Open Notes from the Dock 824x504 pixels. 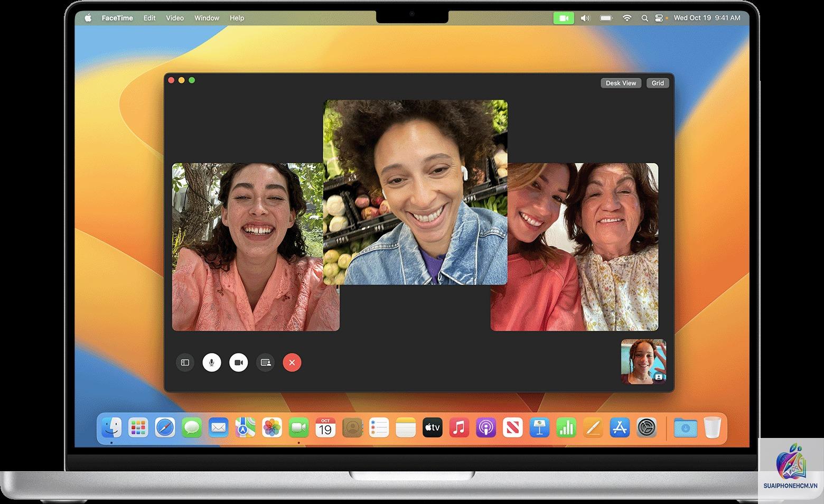pos(406,427)
